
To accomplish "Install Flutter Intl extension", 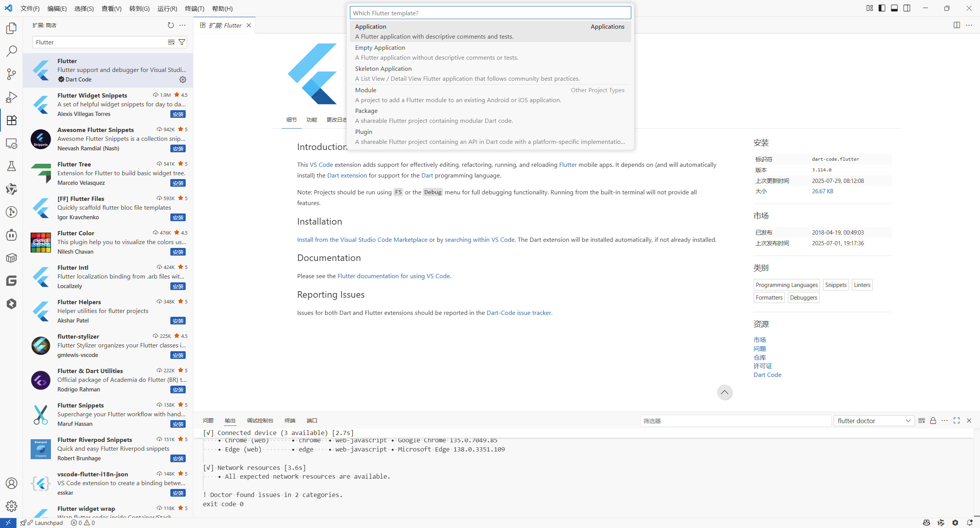I will (x=178, y=287).
